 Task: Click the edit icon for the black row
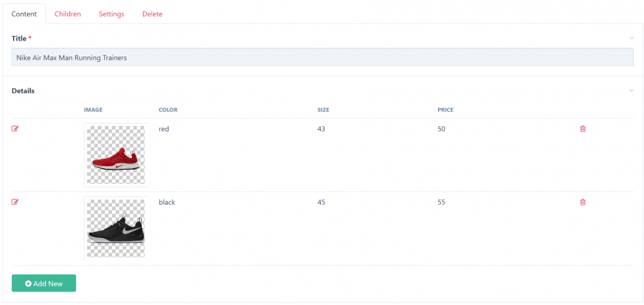[x=15, y=202]
